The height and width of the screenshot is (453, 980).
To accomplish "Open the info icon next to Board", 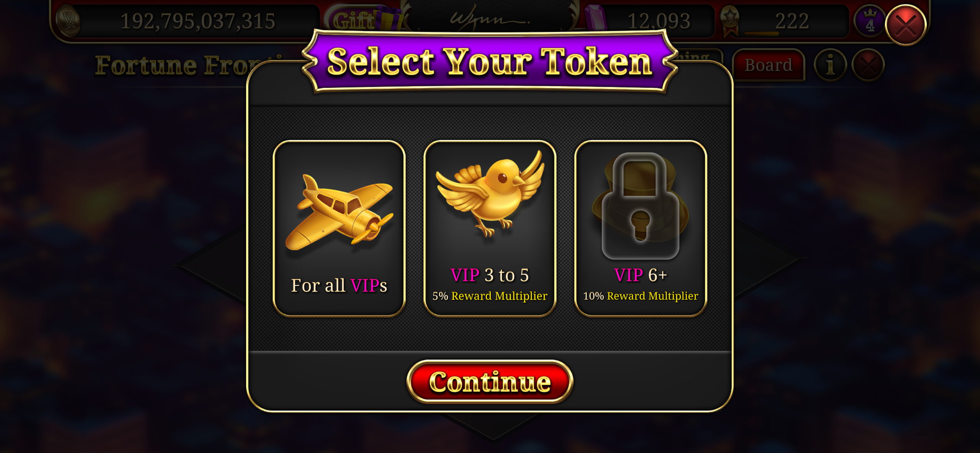I will 830,65.
